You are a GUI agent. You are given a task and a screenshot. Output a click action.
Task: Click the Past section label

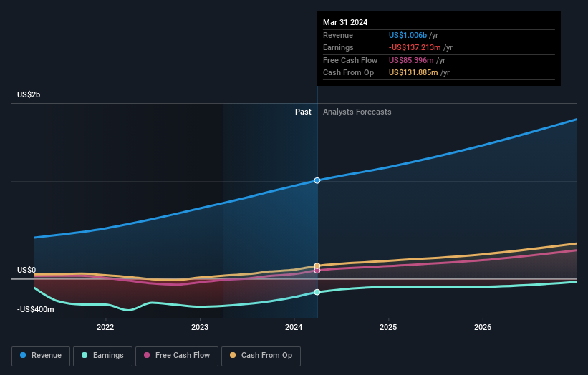point(303,112)
